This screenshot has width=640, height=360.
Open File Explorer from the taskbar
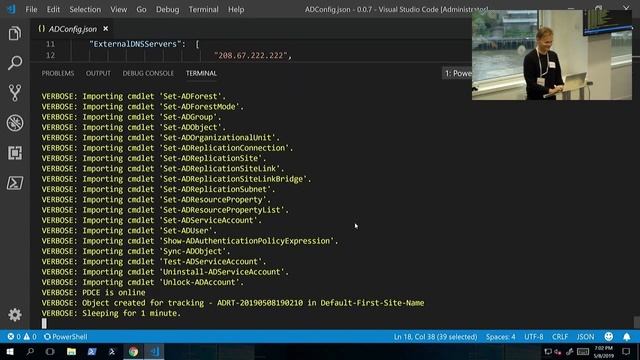tap(71, 351)
